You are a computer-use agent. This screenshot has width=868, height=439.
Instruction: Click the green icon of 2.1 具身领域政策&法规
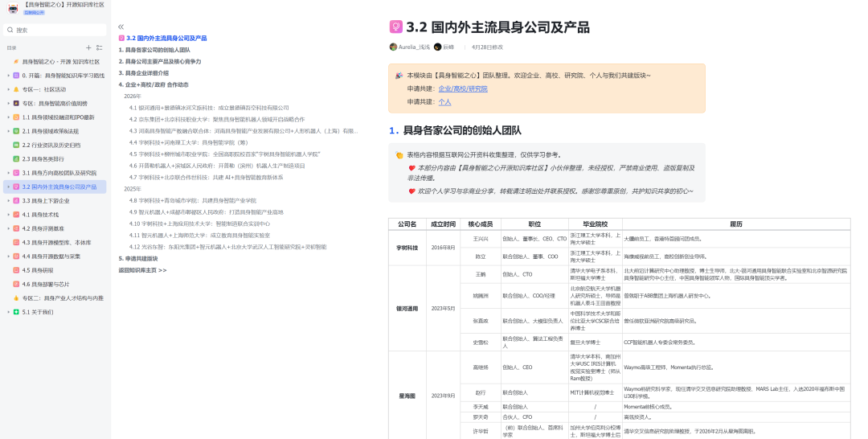click(16, 131)
